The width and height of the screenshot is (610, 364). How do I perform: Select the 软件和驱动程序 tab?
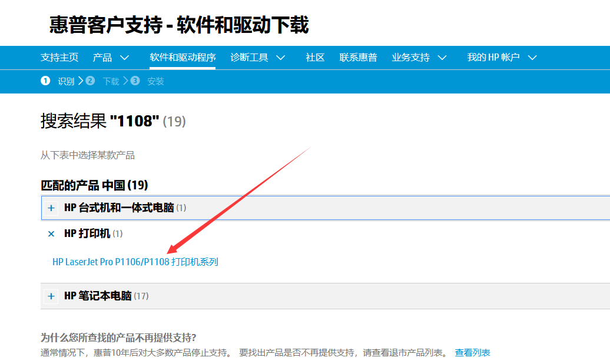tap(183, 58)
